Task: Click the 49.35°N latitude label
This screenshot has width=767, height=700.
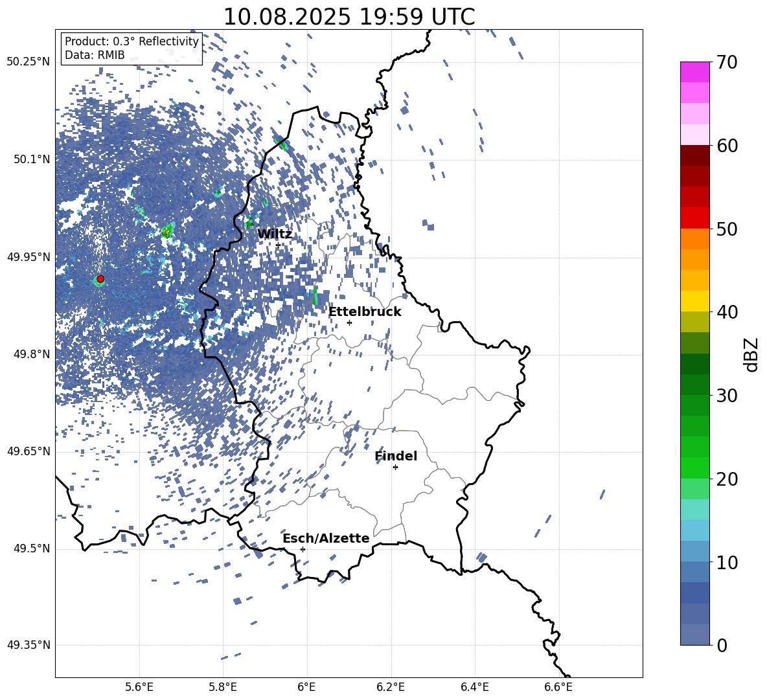Action: click(29, 645)
